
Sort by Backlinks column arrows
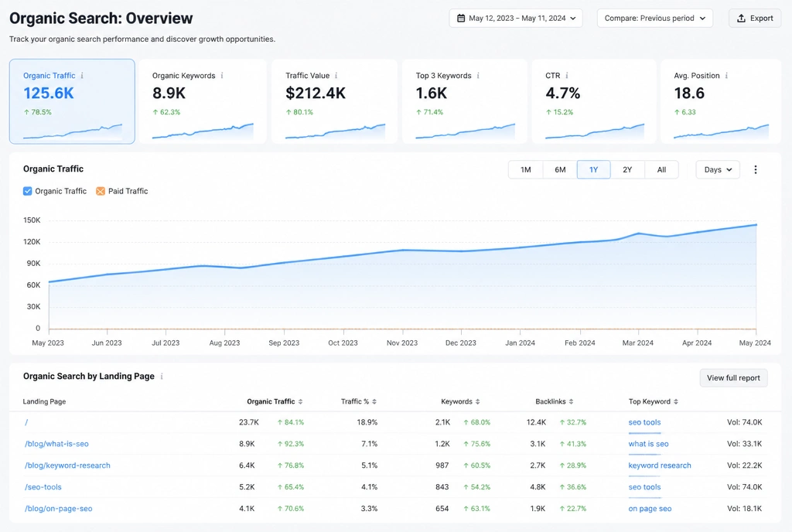[x=572, y=402]
